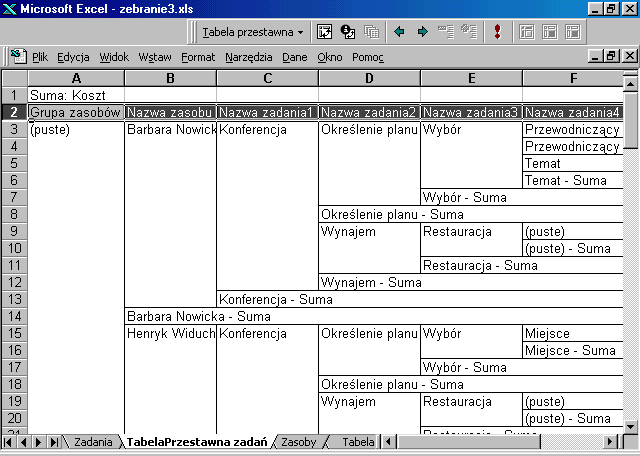Click the red Refresh Data exclamation icon
The image size is (640, 456).
497,32
